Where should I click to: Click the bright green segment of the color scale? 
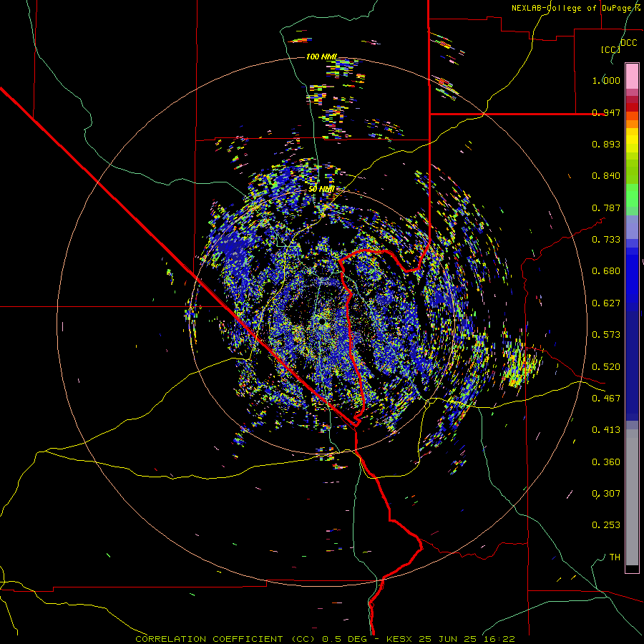click(x=632, y=195)
